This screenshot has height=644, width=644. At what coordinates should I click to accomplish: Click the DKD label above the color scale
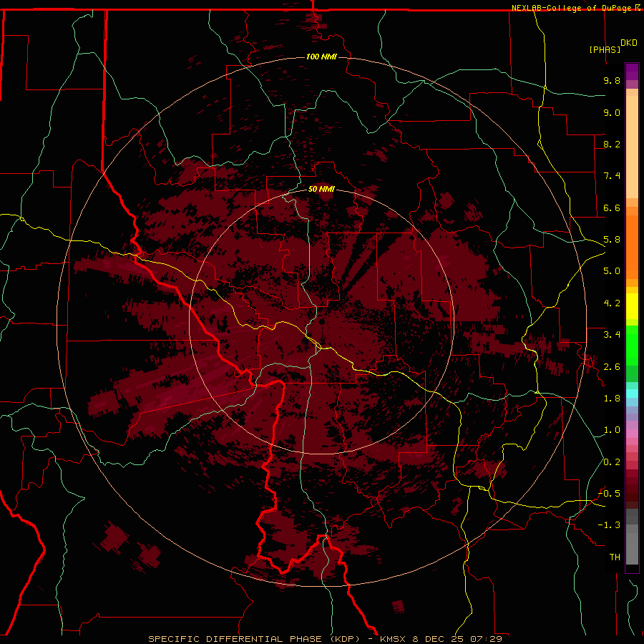628,42
